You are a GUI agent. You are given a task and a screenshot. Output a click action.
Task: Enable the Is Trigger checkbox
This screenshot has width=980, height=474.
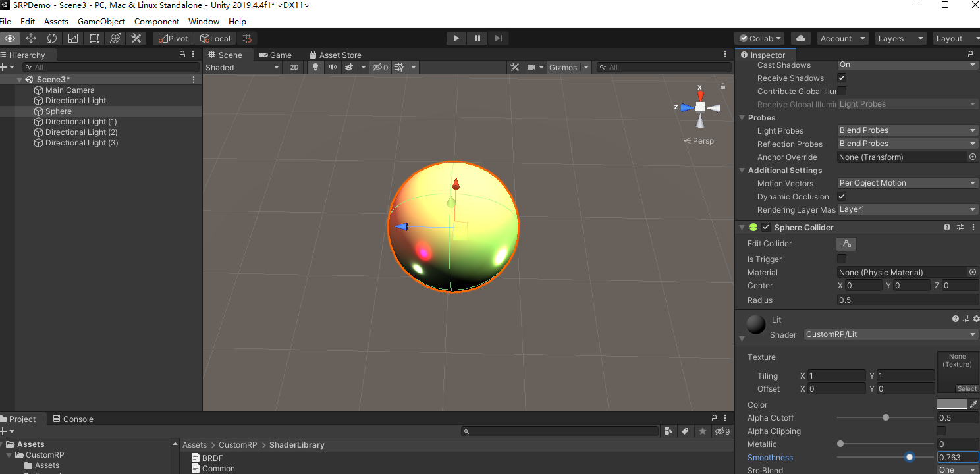[x=842, y=259]
